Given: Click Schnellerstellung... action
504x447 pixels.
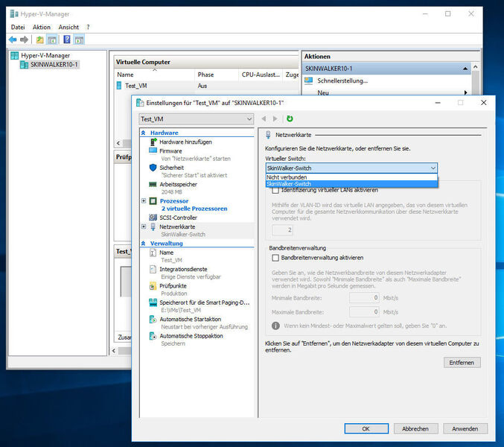Looking at the screenshot, I should point(342,80).
